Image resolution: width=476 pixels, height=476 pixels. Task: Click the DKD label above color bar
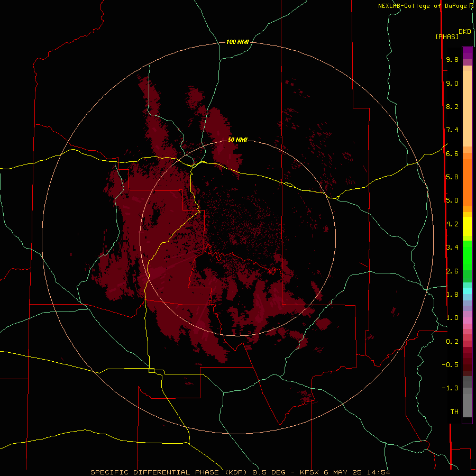(465, 32)
